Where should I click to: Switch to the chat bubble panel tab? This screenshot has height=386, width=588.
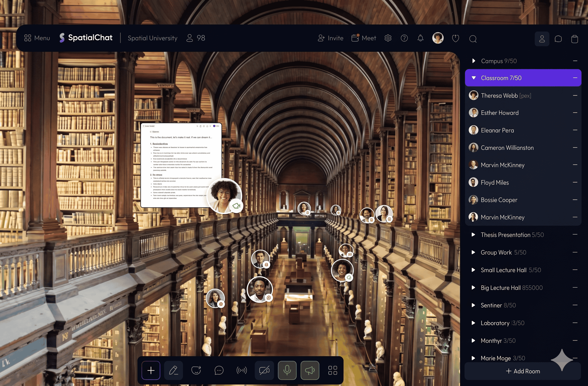point(558,39)
